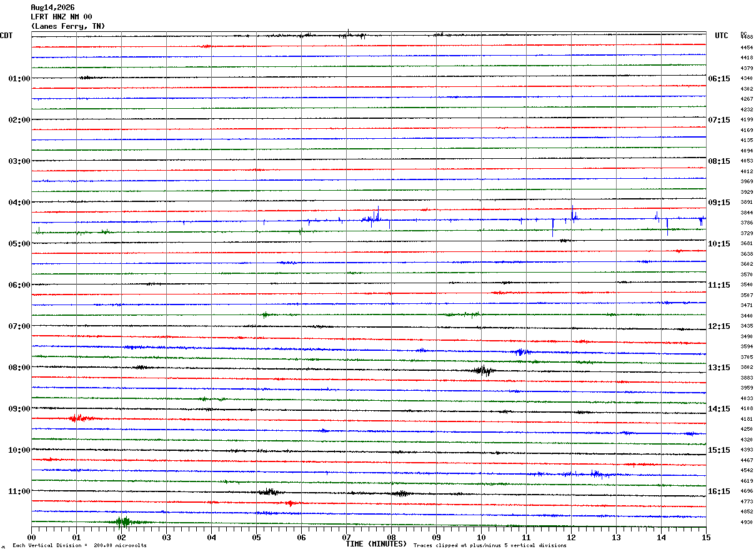Click minute tick label 07 on the axis
Image resolution: width=756 pixels, height=554 pixels.
coord(346,537)
